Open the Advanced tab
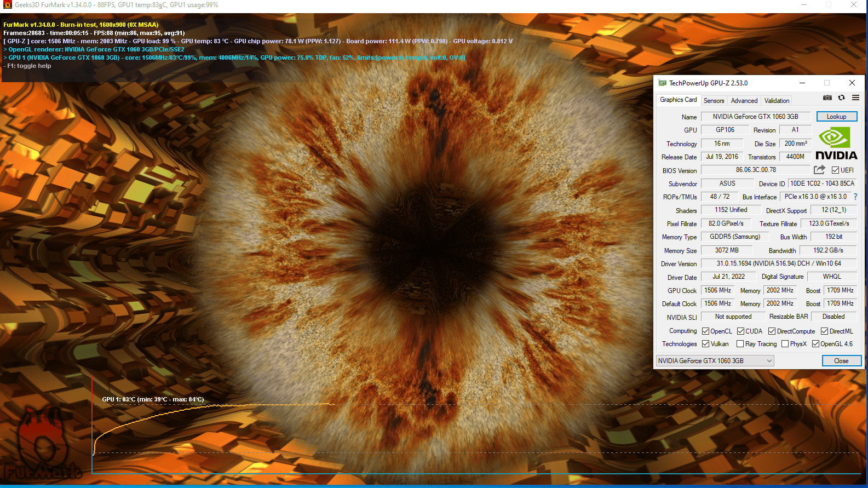The height and width of the screenshot is (488, 868). pyautogui.click(x=744, y=101)
